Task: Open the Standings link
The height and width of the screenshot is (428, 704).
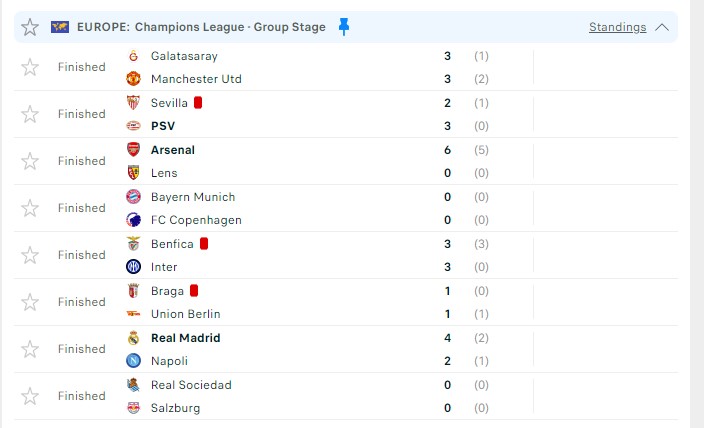Action: point(617,27)
